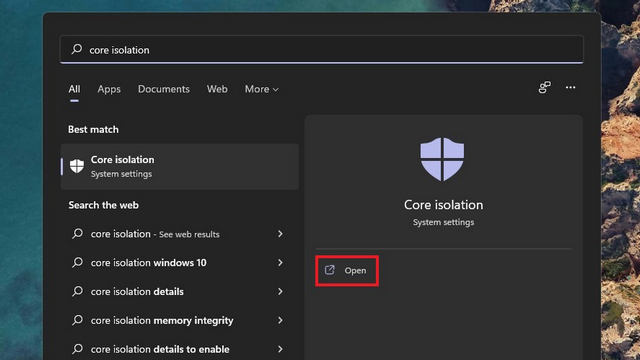
Task: Expand the More filter dropdown
Action: 262,89
